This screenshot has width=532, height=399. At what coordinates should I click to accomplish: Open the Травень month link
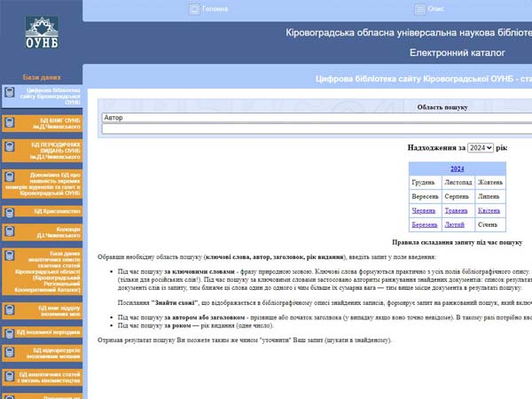tap(456, 211)
